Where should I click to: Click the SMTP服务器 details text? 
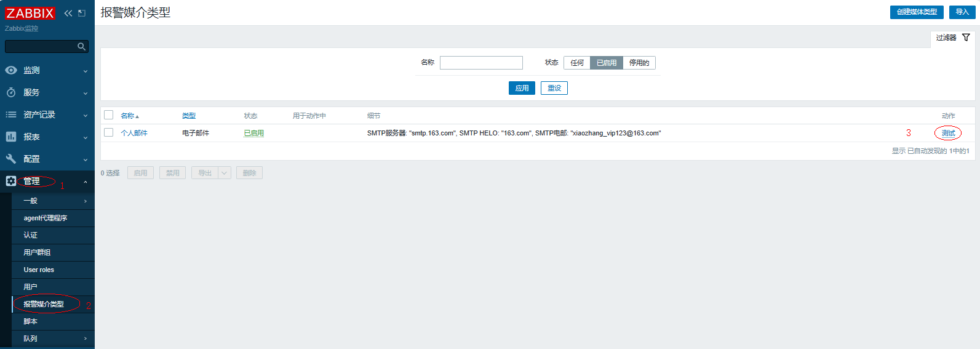coord(514,133)
